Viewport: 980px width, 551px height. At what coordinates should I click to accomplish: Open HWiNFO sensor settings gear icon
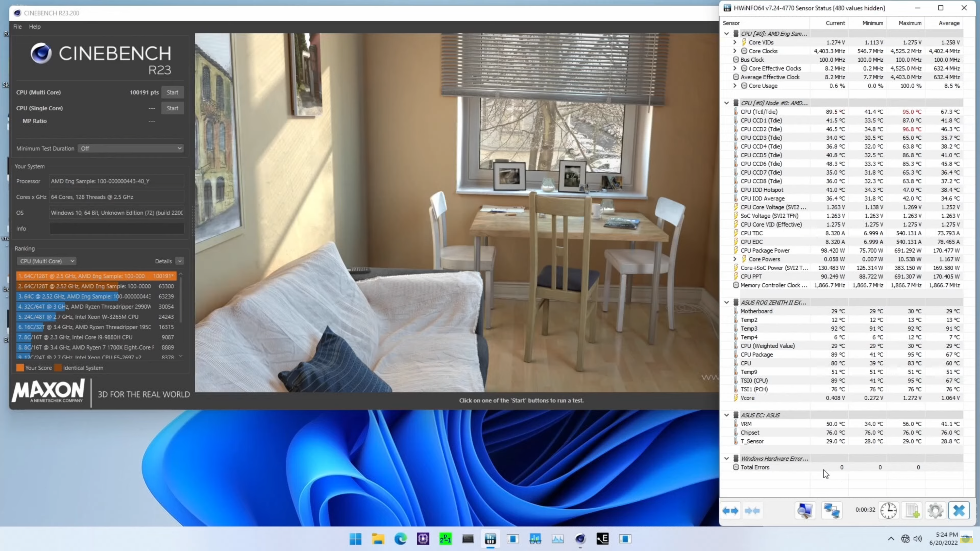[x=936, y=511]
